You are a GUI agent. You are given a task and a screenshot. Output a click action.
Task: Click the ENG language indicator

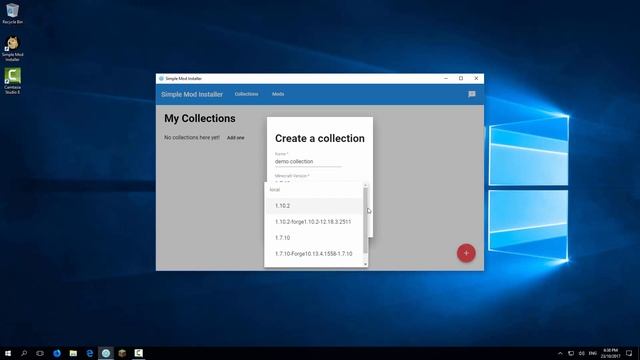(593, 353)
